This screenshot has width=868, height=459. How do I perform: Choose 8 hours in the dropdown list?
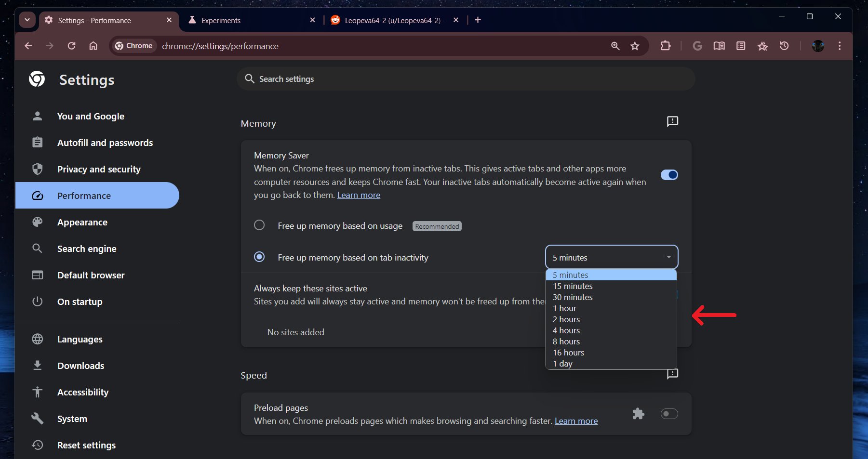point(611,341)
